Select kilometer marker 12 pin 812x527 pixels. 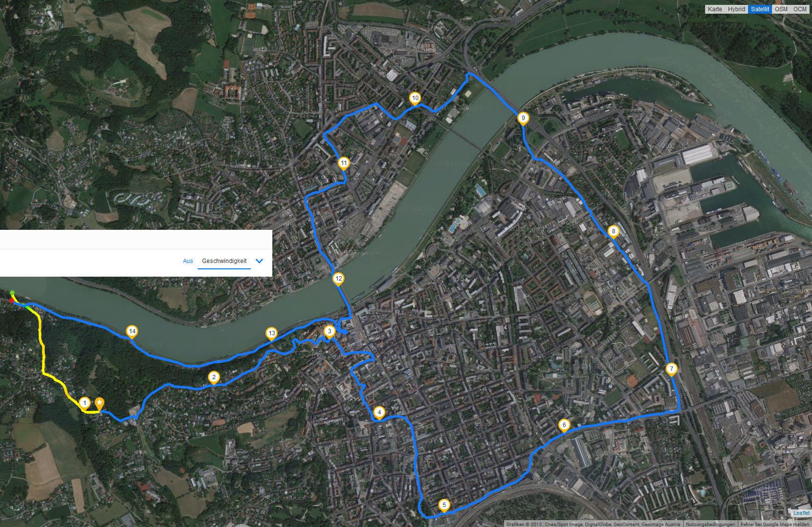tap(339, 279)
